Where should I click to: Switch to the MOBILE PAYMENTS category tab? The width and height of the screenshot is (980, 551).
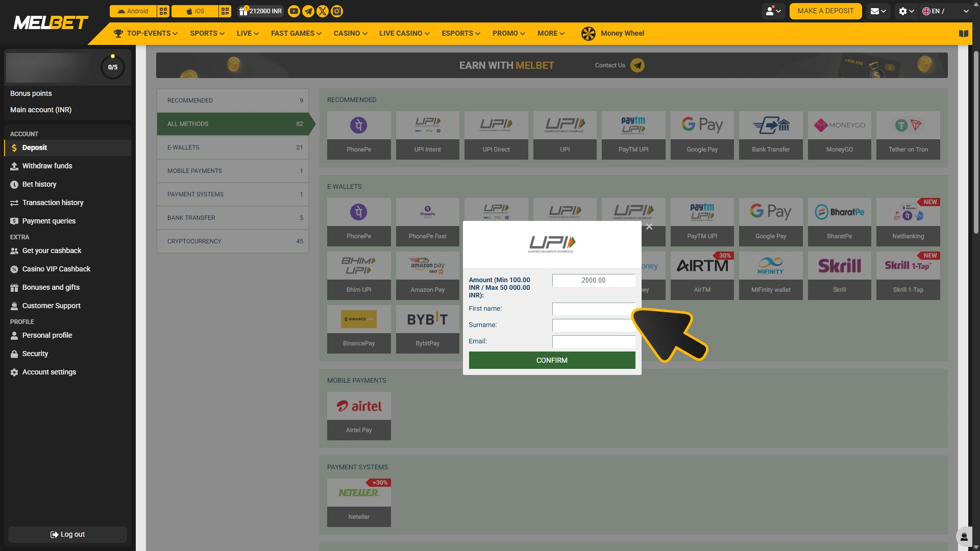pyautogui.click(x=233, y=171)
